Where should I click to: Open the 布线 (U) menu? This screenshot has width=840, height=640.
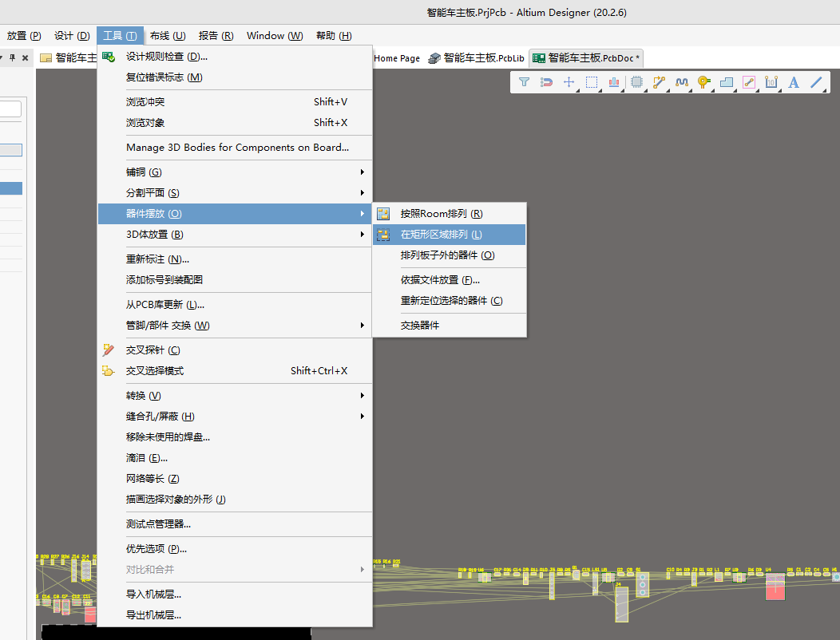coord(168,36)
